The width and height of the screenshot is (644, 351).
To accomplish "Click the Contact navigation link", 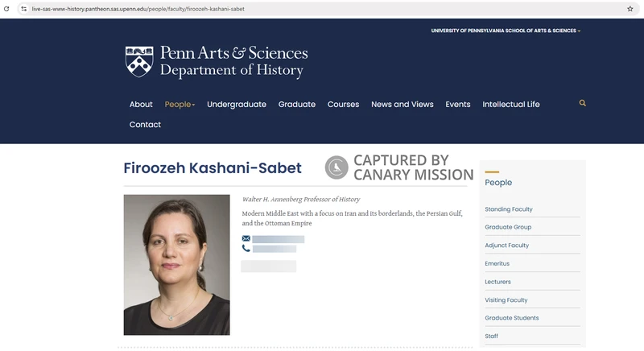I will click(x=145, y=125).
